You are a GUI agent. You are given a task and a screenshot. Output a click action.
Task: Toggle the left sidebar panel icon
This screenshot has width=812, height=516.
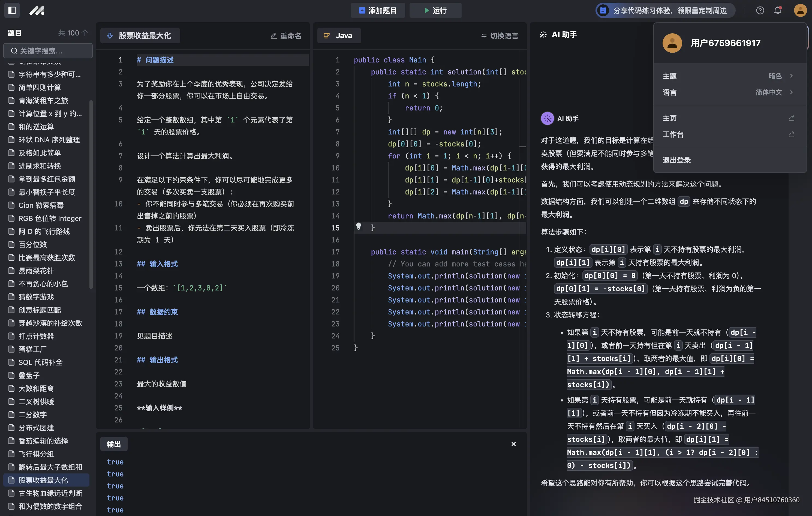click(x=12, y=10)
